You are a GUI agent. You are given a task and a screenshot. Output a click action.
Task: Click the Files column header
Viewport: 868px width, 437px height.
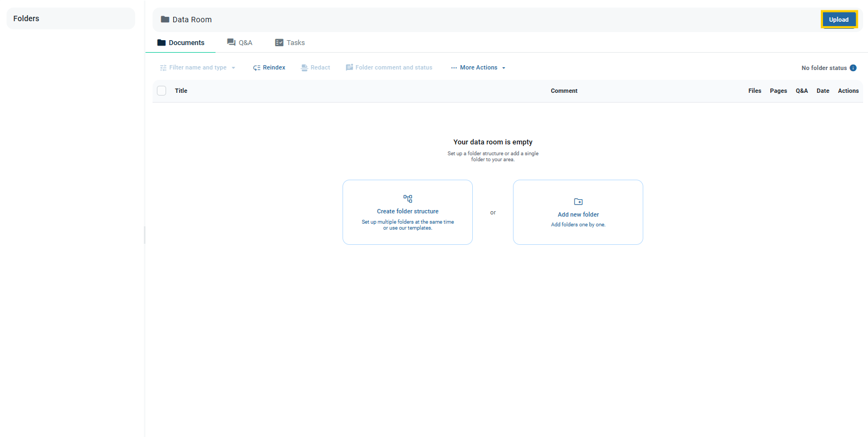(x=755, y=91)
